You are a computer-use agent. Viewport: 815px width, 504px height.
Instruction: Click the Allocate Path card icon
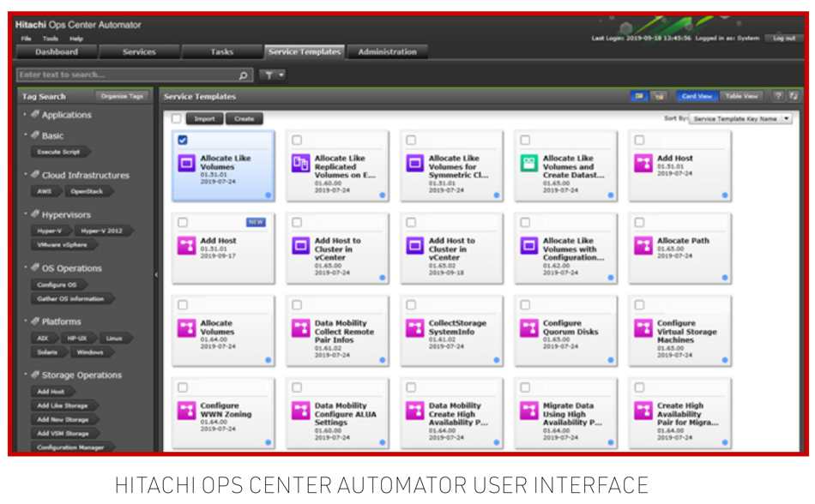pyautogui.click(x=643, y=245)
